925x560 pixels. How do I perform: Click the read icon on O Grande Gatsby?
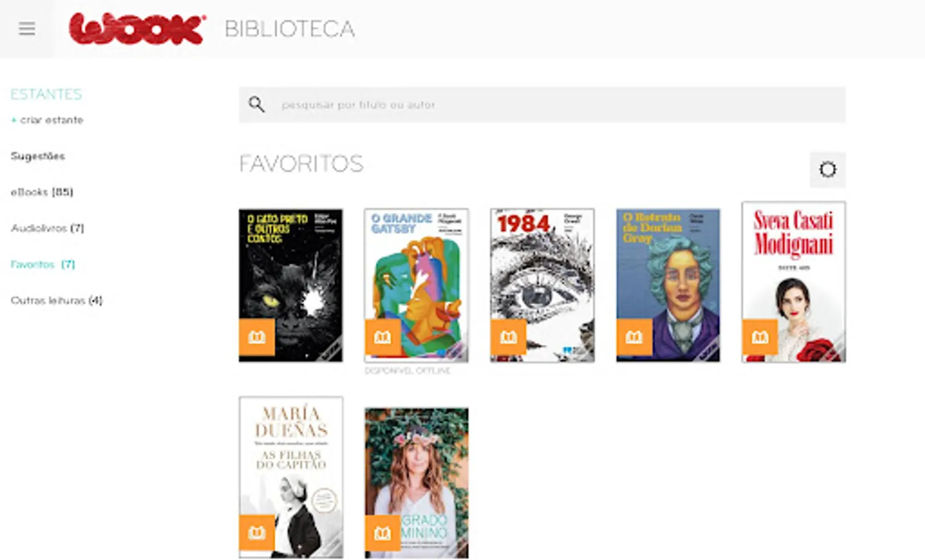pyautogui.click(x=383, y=337)
